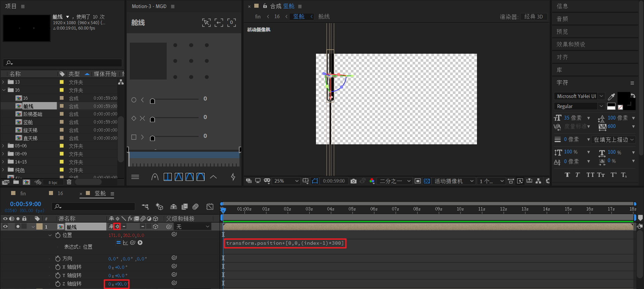Toggle shy switch on 舱线 layer
The height and width of the screenshot is (289, 644).
pyautogui.click(x=111, y=227)
